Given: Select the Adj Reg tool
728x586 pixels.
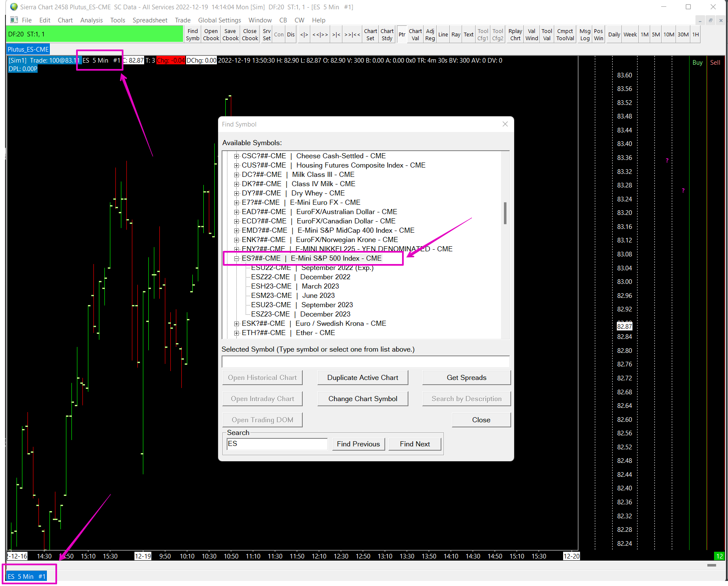Looking at the screenshot, I should [430, 35].
